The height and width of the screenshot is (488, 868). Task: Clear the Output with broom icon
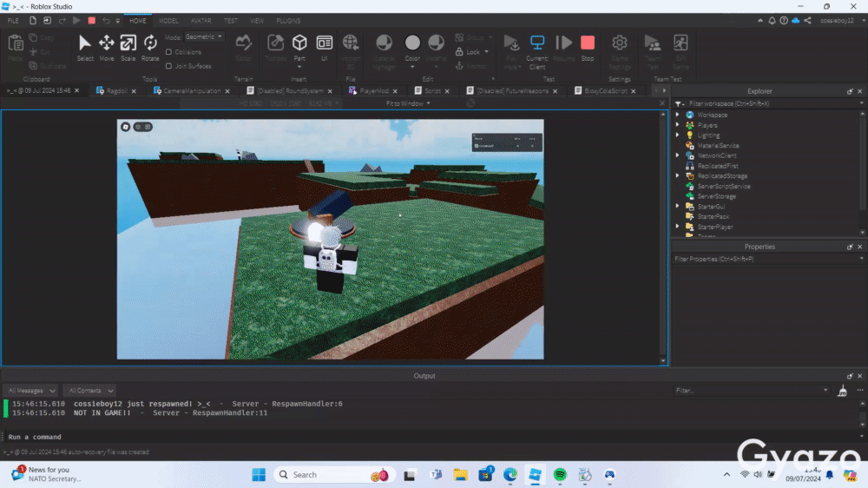point(842,391)
